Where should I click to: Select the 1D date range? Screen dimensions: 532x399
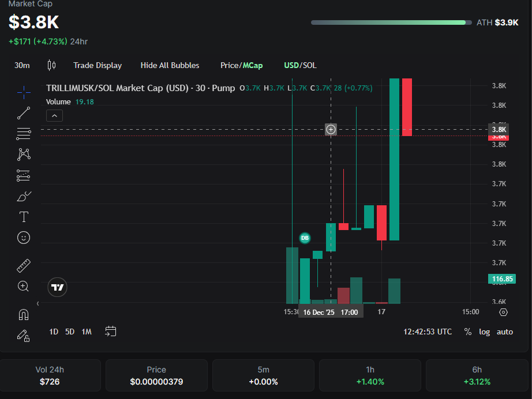coord(54,332)
